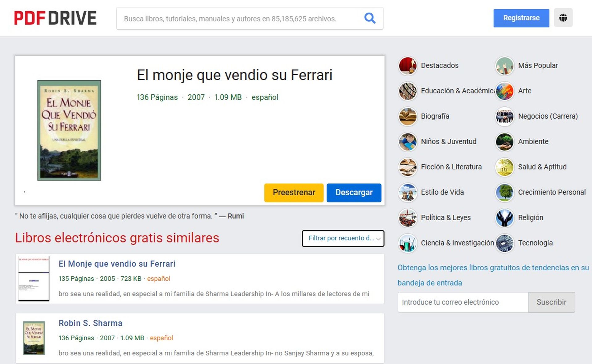Expand the Filtrar por recuento dropdown
Screen dimensions: 592x364
pos(343,238)
